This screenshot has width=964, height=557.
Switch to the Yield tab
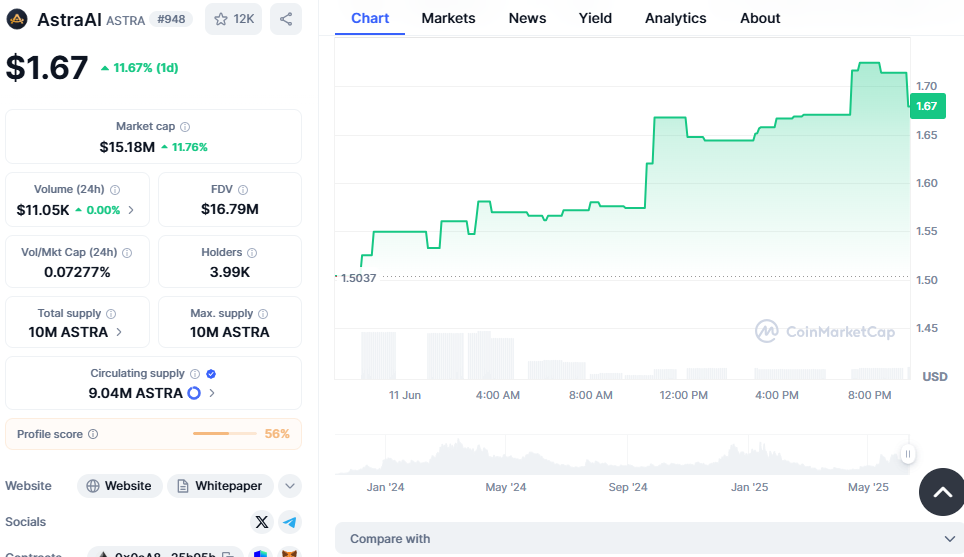(x=595, y=18)
